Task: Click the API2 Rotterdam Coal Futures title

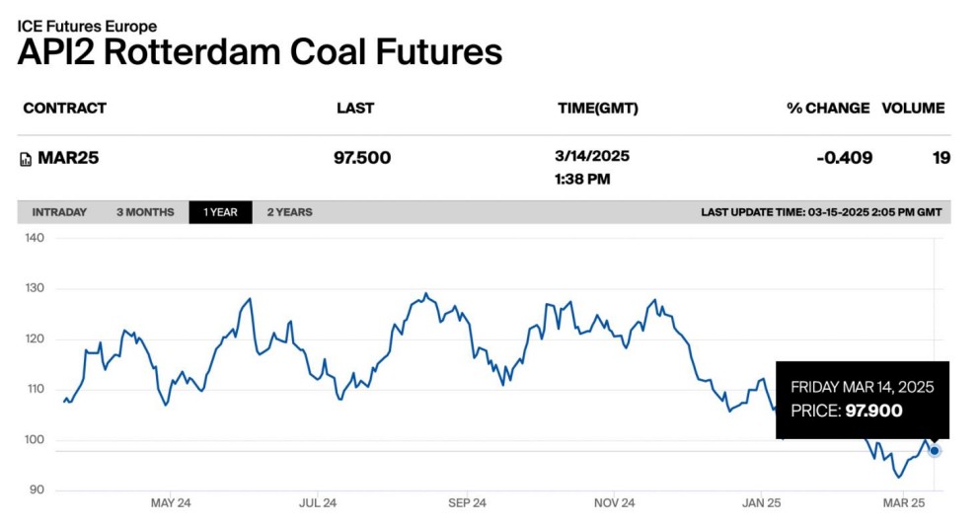Action: [x=260, y=52]
